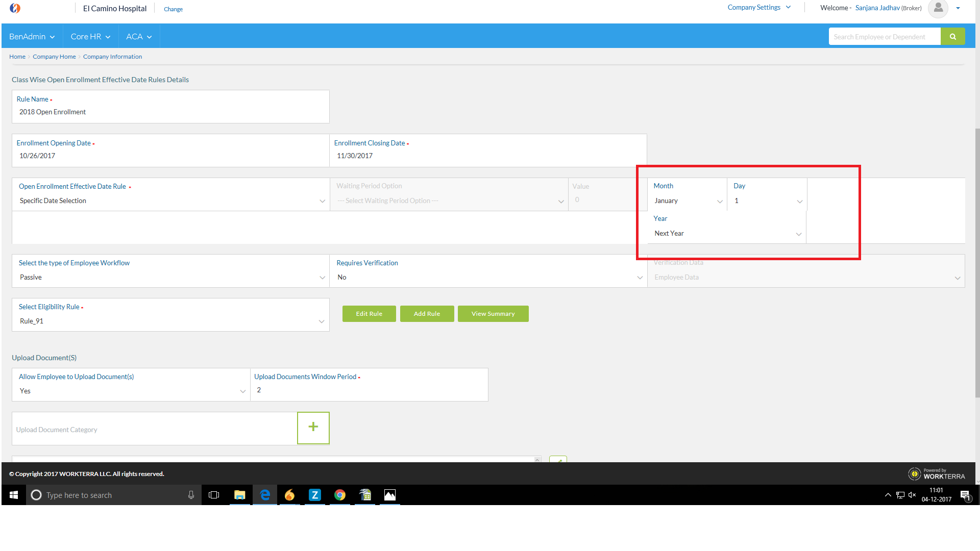This screenshot has height=551, width=980.
Task: Expand the Company Settings menu
Action: click(x=758, y=7)
